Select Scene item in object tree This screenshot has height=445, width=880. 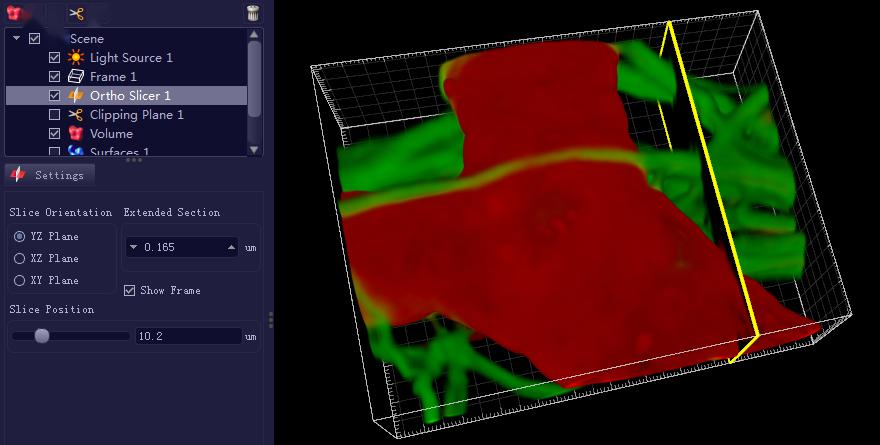86,39
